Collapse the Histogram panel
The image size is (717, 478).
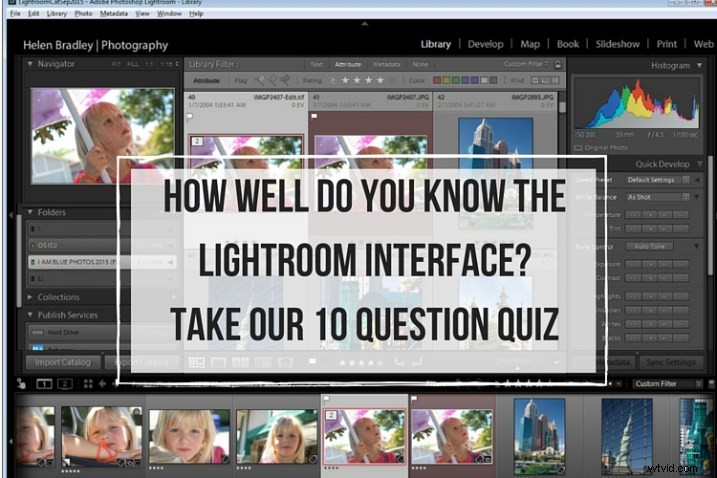(700, 65)
